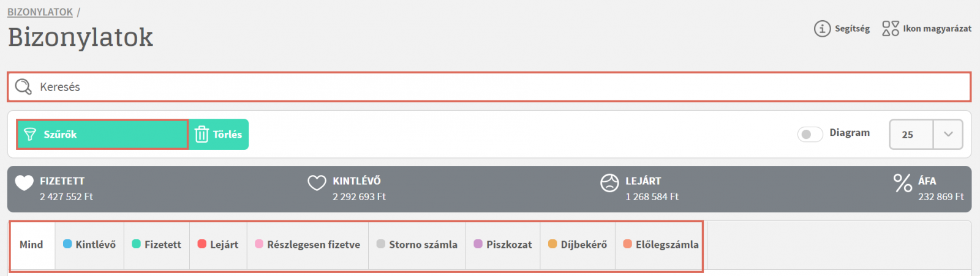Open the Storno számla tab
The height and width of the screenshot is (276, 980).
pos(417,245)
